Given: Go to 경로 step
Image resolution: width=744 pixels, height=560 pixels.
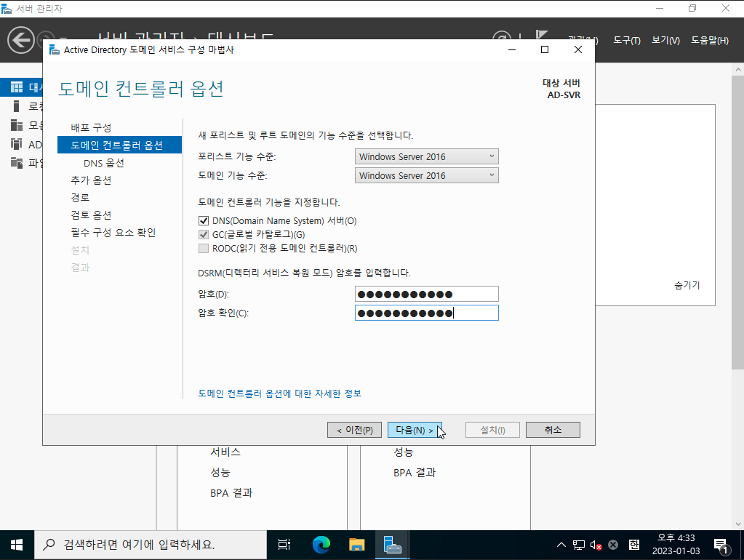Looking at the screenshot, I should pyautogui.click(x=80, y=197).
